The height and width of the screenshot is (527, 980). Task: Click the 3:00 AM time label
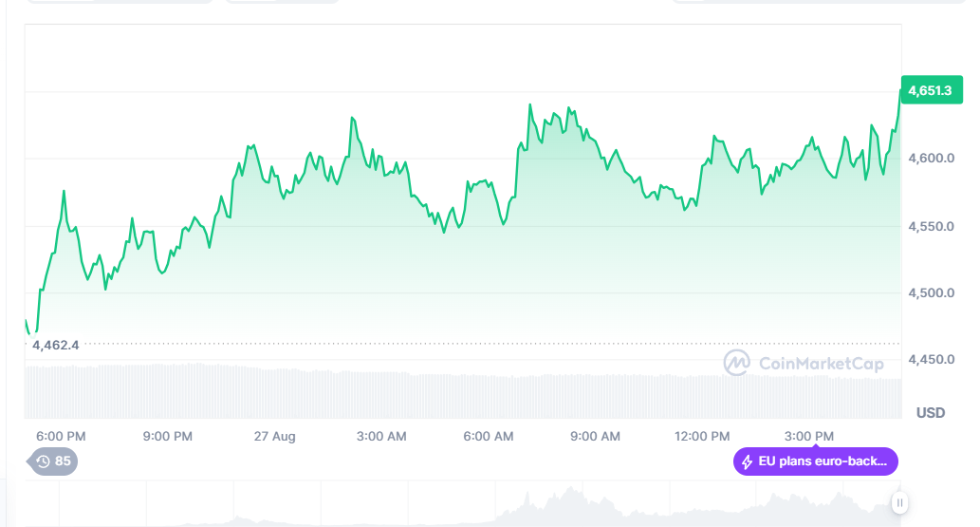tap(381, 436)
